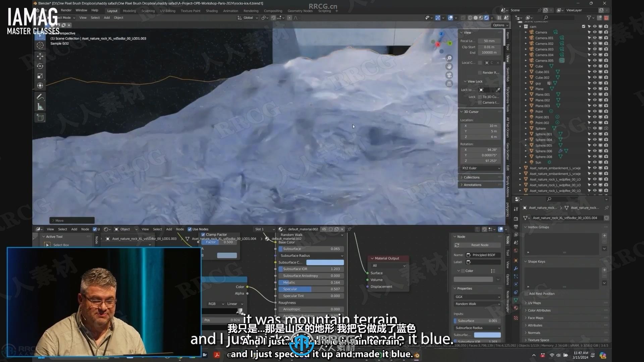Open the Object Data mesh properties tab
Image resolution: width=644 pixels, height=362 pixels.
[516, 300]
